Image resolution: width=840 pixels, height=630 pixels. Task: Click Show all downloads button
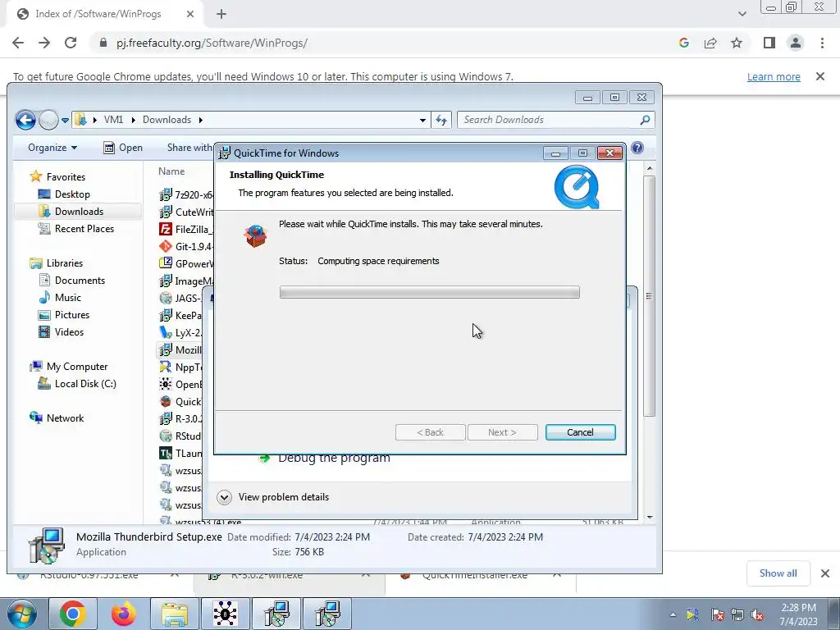pyautogui.click(x=778, y=573)
